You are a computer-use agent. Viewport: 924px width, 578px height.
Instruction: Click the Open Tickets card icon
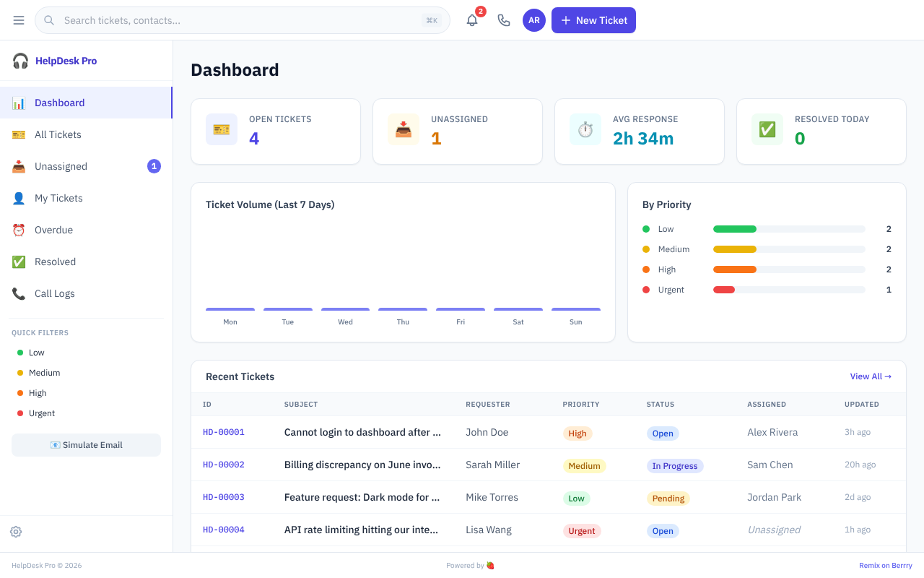(222, 129)
